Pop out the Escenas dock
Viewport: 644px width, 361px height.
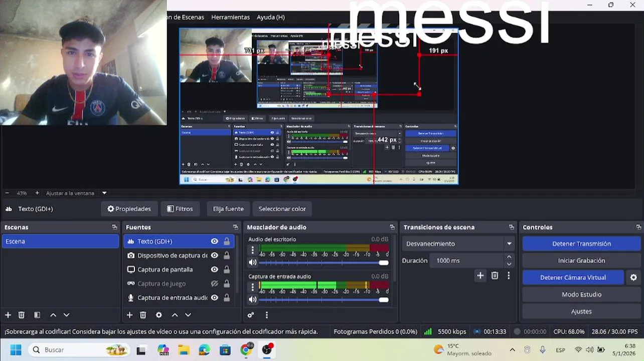(x=114, y=227)
